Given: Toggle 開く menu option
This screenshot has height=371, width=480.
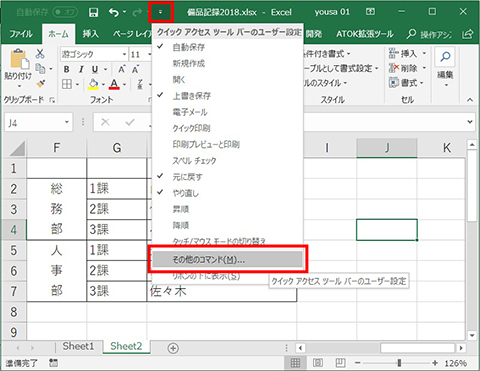Looking at the screenshot, I should point(227,80).
